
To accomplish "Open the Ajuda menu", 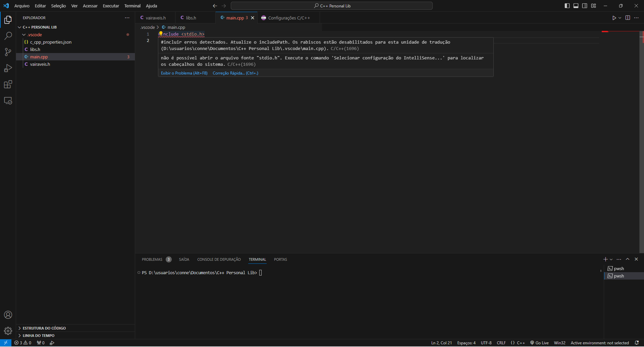I will coord(151,6).
